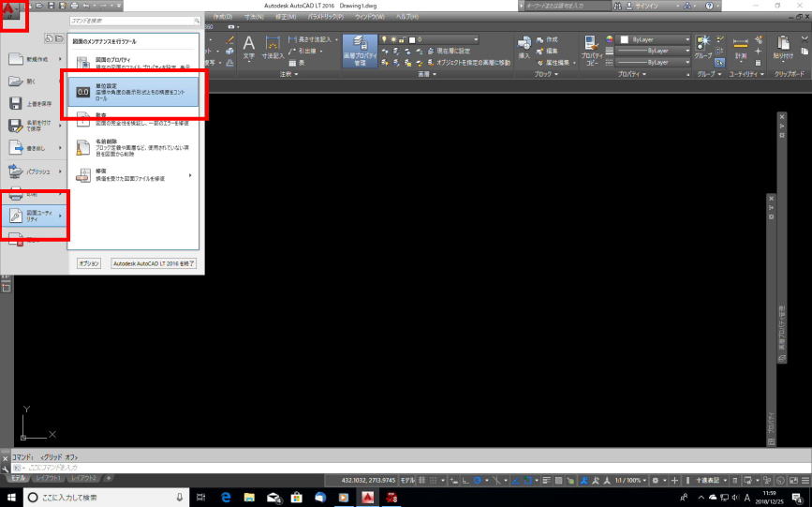Open Microsoft Edge from the taskbar
The image size is (812, 507).
226,497
